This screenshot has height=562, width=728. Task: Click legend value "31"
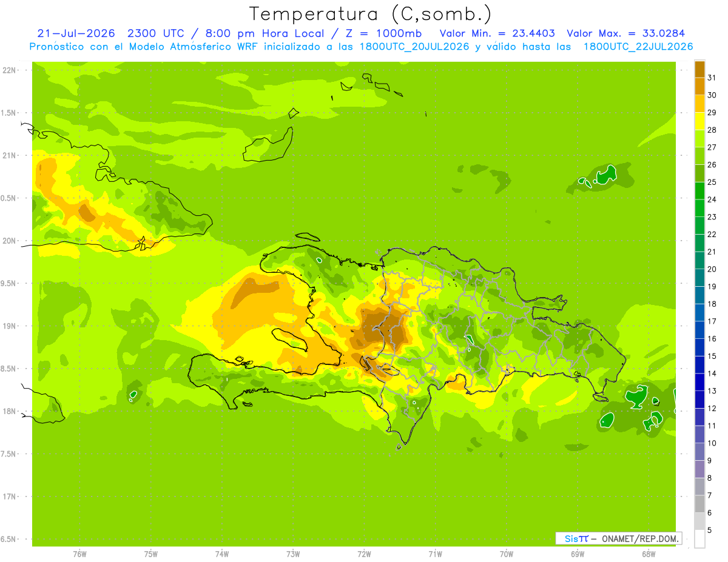click(x=712, y=78)
